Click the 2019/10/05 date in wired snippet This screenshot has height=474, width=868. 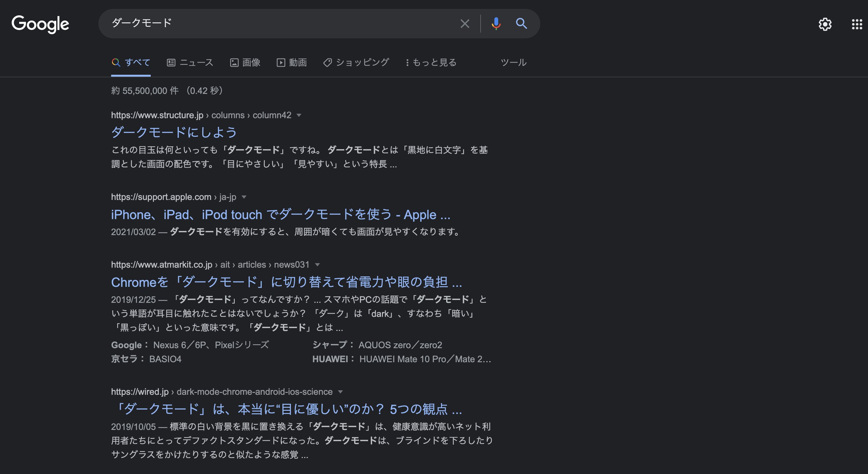pos(133,426)
